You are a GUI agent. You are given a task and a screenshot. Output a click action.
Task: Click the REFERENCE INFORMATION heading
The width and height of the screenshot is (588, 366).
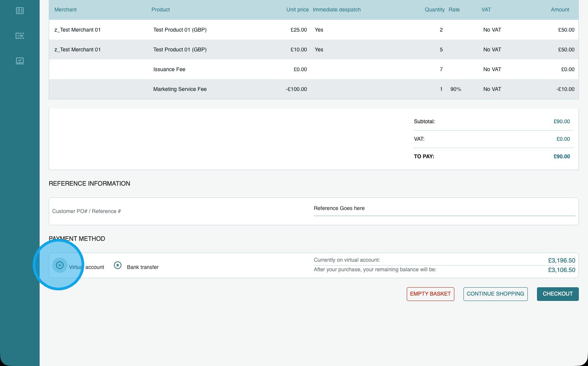point(89,183)
